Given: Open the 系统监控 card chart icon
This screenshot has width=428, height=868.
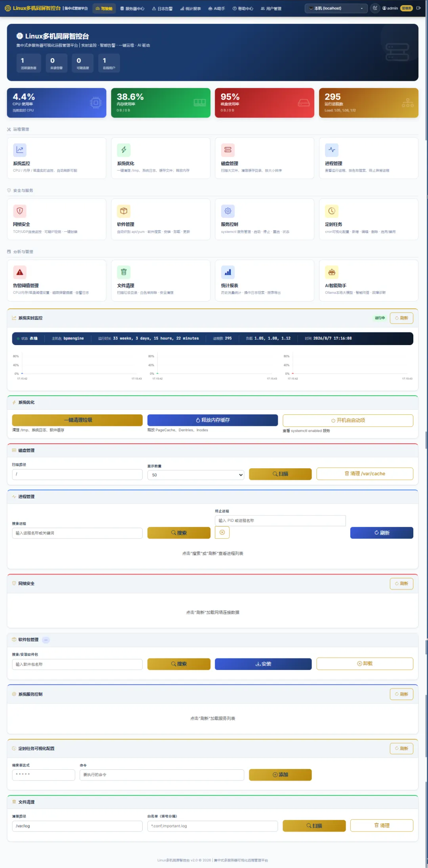Looking at the screenshot, I should click(20, 150).
